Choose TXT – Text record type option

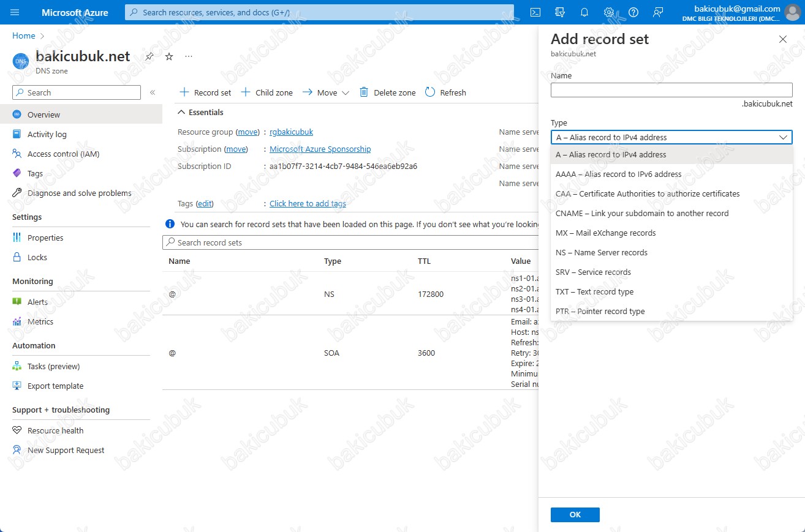pyautogui.click(x=671, y=291)
